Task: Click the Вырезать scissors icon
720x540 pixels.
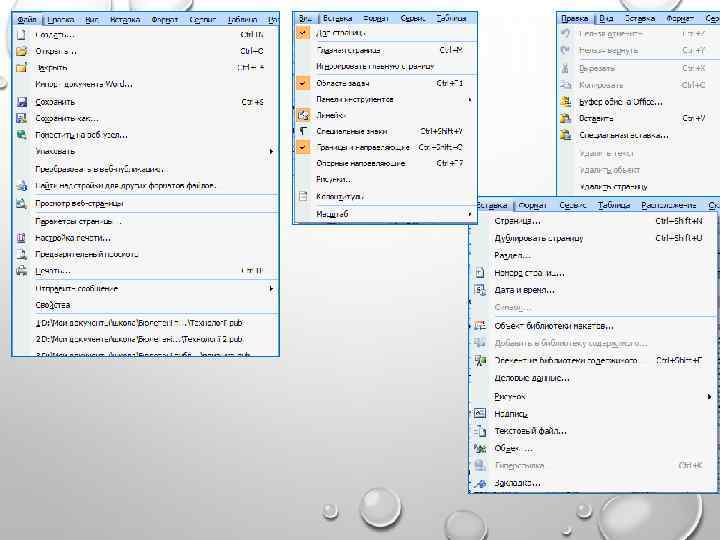Action: pos(566,68)
